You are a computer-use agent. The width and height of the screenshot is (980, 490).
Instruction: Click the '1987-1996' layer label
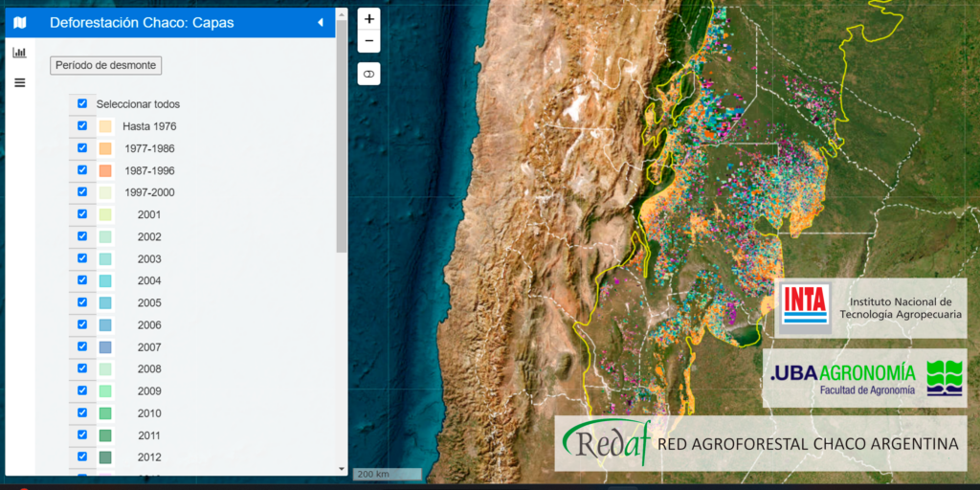pos(149,170)
